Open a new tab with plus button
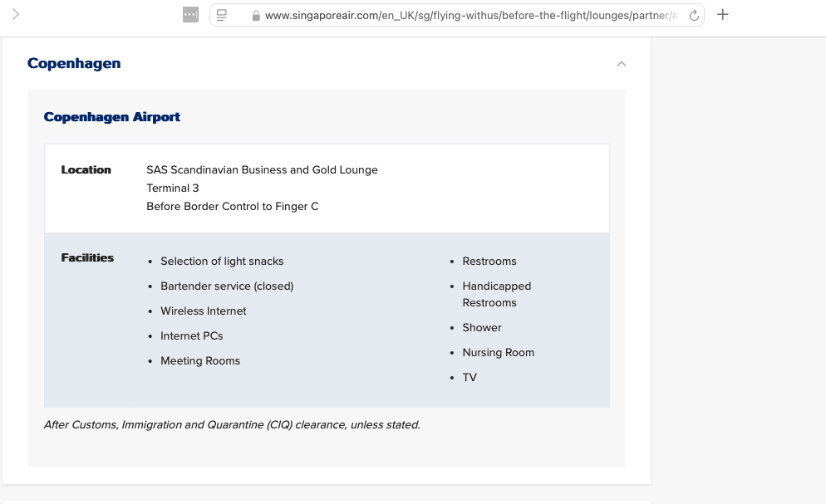Image resolution: width=826 pixels, height=504 pixels. pos(723,14)
